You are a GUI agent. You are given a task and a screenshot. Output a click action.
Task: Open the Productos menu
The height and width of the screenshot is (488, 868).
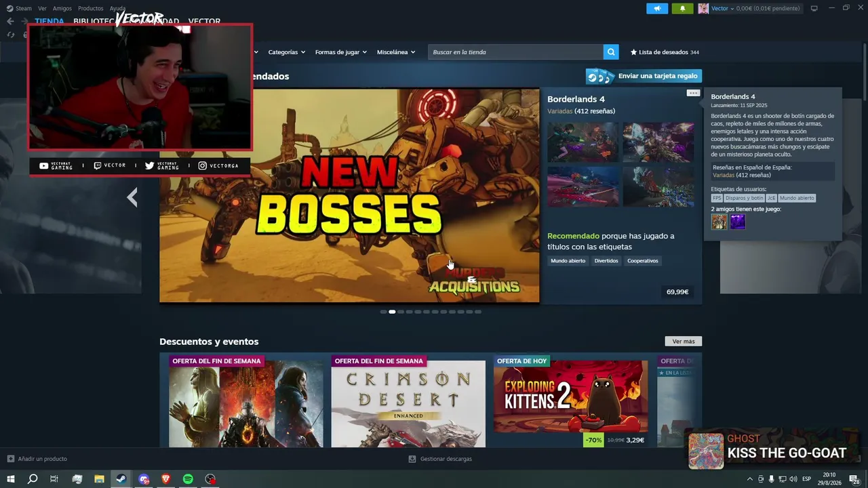click(x=90, y=8)
